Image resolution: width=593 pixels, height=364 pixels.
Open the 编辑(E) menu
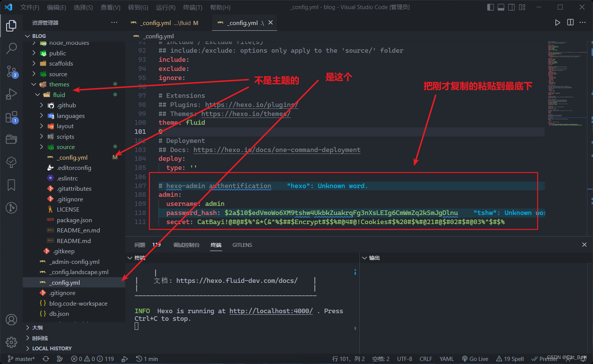pyautogui.click(x=56, y=7)
